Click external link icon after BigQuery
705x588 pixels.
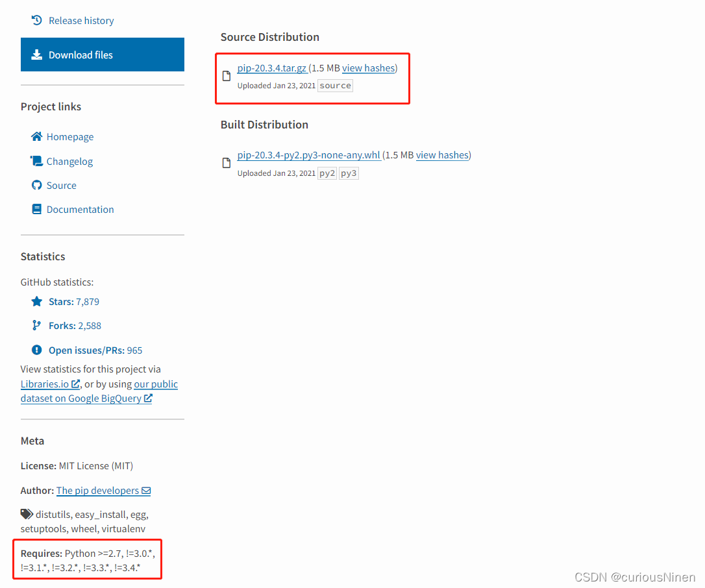pos(148,398)
